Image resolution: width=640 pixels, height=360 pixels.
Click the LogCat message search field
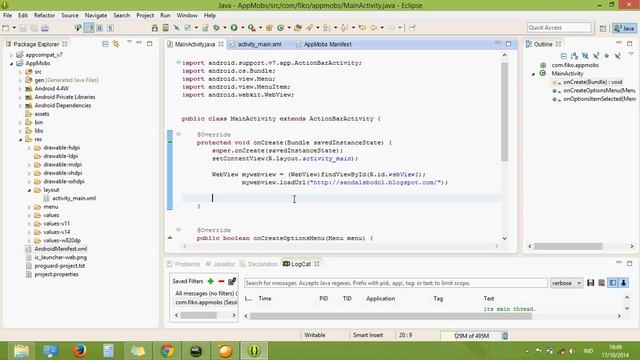[x=395, y=283]
